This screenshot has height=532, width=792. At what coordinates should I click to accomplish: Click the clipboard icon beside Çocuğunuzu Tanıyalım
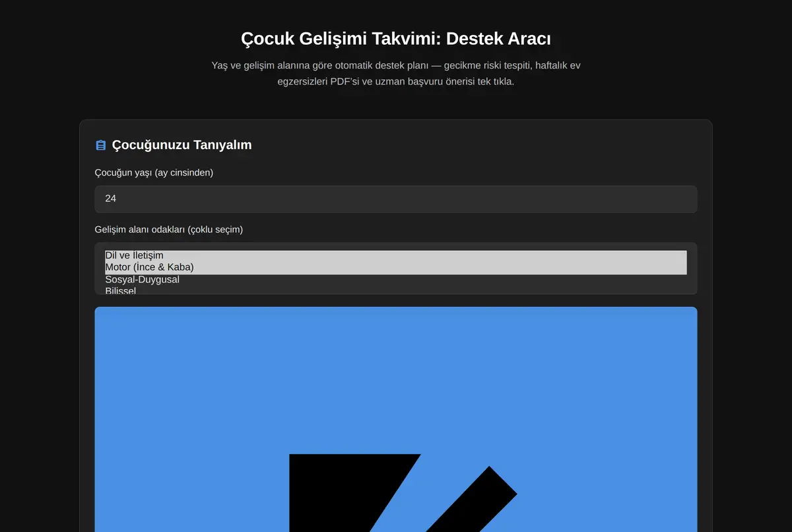[100, 145]
